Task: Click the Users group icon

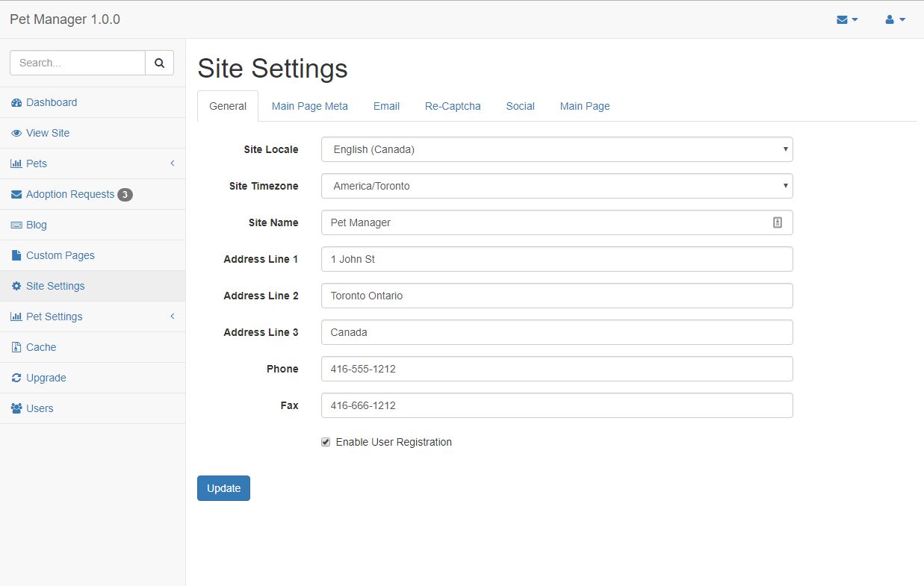Action: tap(16, 408)
